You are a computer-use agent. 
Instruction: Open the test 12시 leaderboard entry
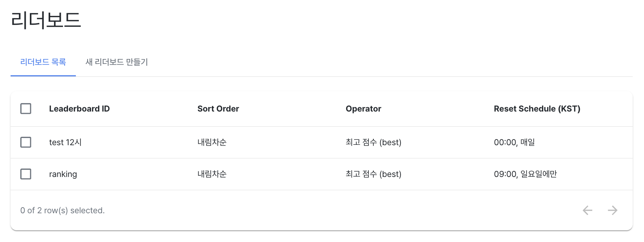(65, 142)
